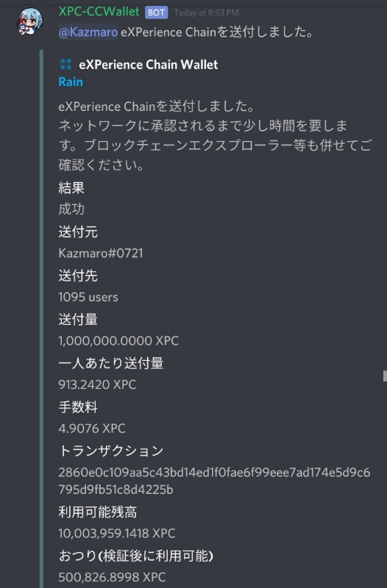Click the 1095 users recipient value
The width and height of the screenshot is (387, 588).
(x=88, y=297)
